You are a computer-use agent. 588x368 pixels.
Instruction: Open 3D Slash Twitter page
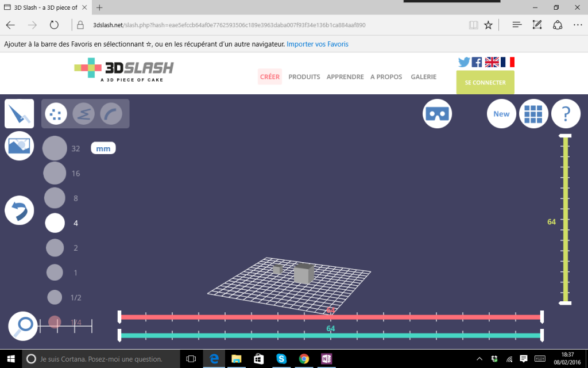pos(464,62)
